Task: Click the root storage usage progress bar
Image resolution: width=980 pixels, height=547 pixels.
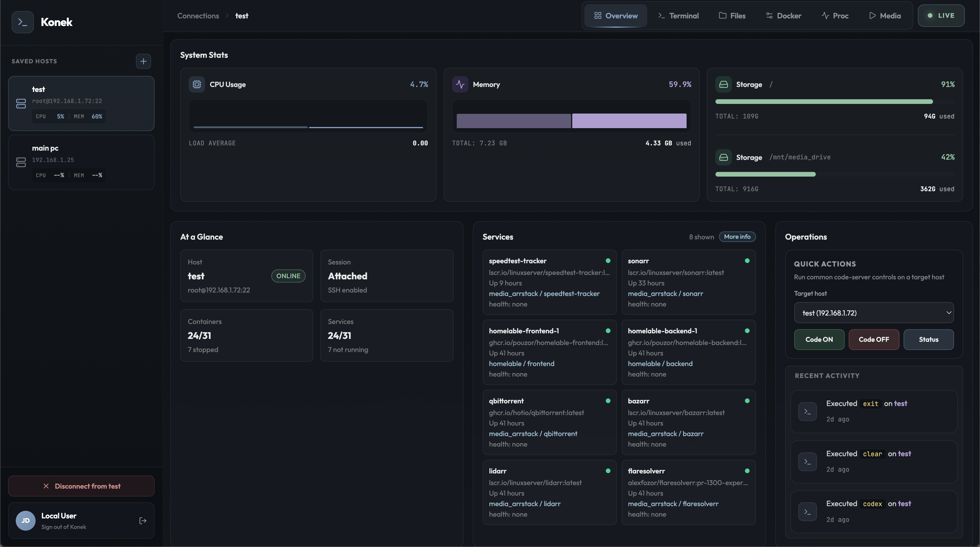Action: click(x=835, y=102)
